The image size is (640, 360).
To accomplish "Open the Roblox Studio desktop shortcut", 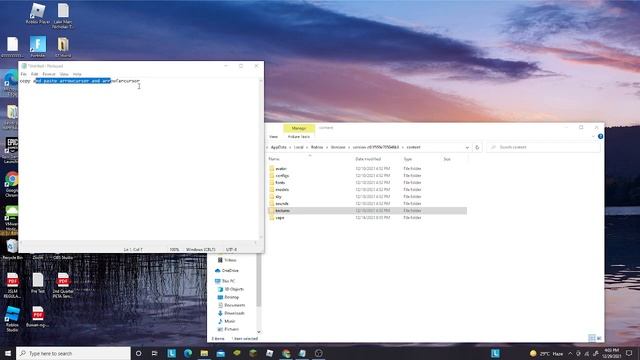I will pos(12,319).
